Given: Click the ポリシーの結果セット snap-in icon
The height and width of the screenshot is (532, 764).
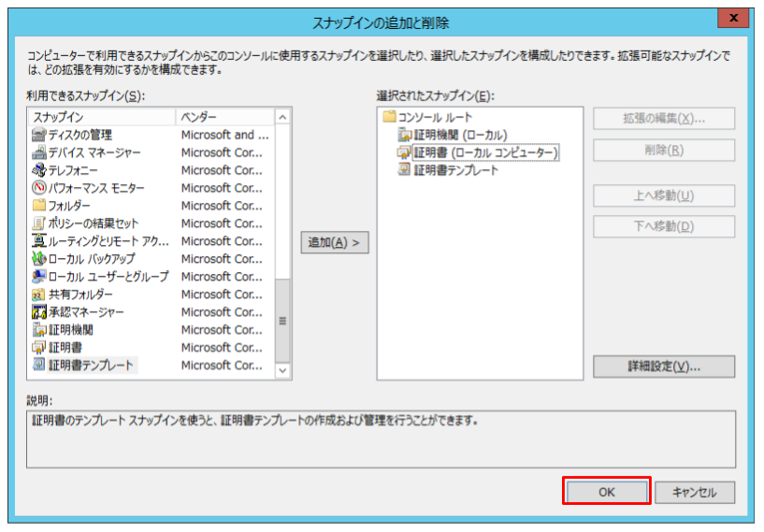Looking at the screenshot, I should (39, 223).
